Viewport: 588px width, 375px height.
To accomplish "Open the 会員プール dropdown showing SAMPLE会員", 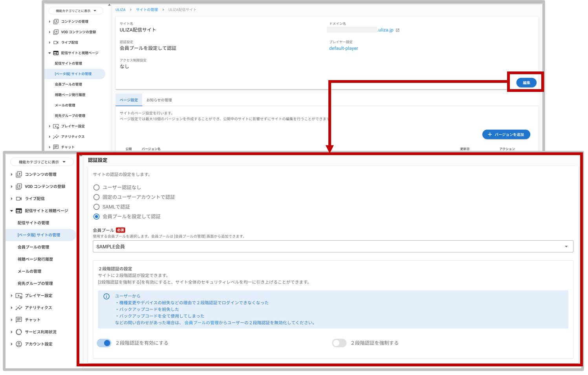I will coord(333,247).
